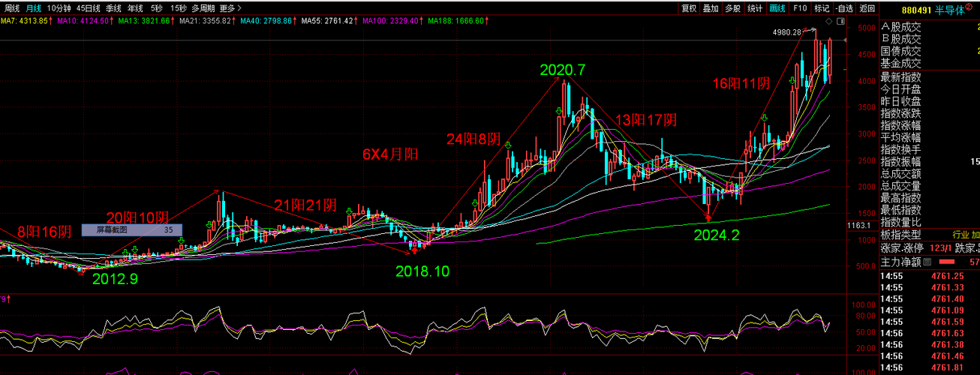
Task: Click the MA55: 2761.42 indicator label
Action: coord(331,21)
